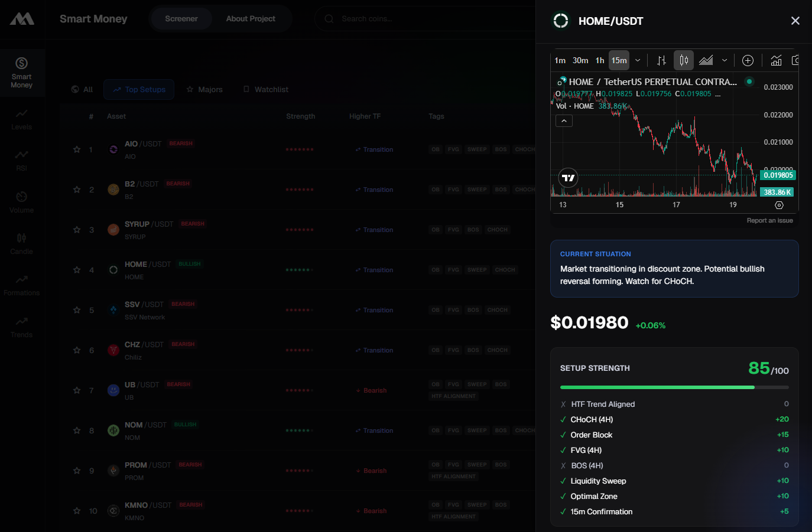Click the Report an issue link
The image size is (812, 532).
coord(769,220)
